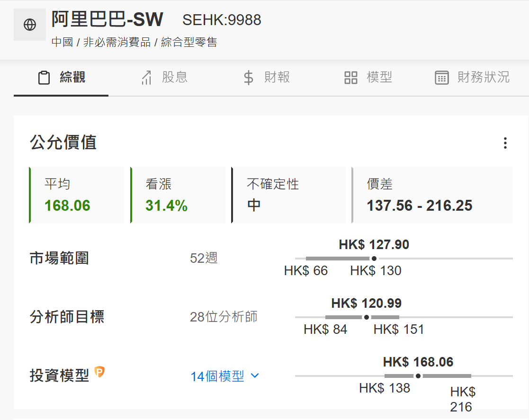
Task: Click the calendar icon on 財務狀況 tab
Action: (x=442, y=78)
